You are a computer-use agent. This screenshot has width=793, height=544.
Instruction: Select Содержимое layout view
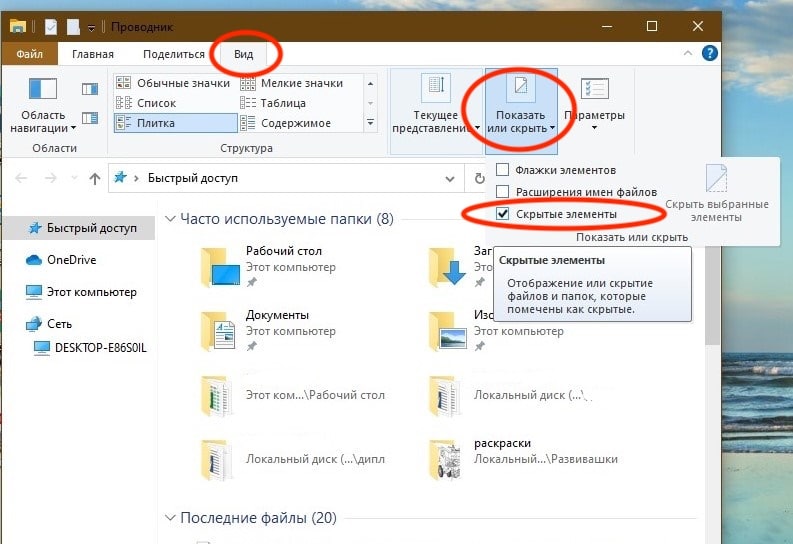[x=286, y=123]
